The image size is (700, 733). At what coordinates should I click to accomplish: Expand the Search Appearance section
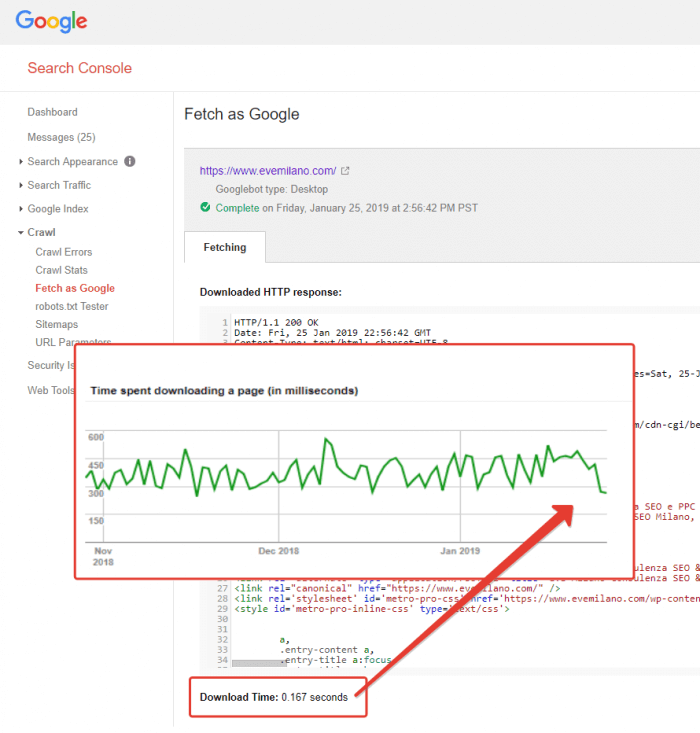72,161
